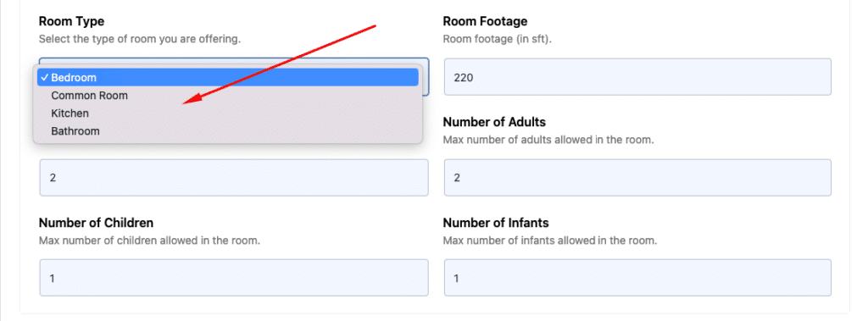Click the max infants allowed description
Viewport: 868px width, 321px height.
click(549, 241)
